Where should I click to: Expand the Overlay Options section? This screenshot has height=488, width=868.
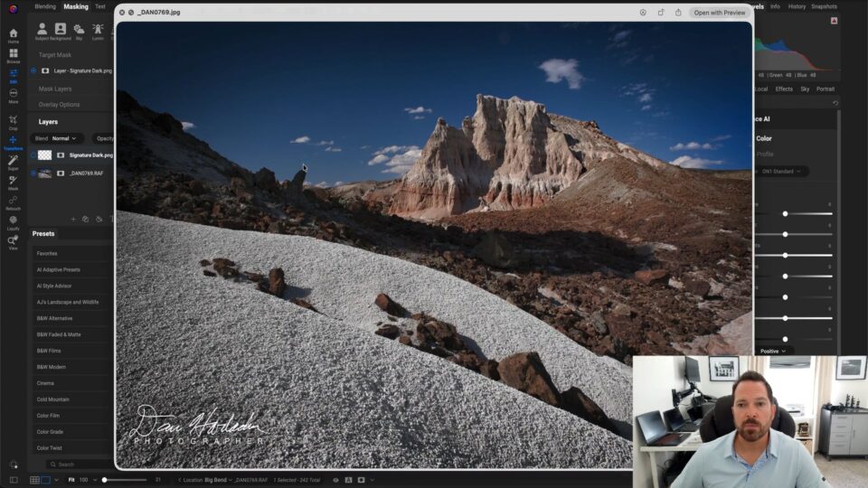59,105
